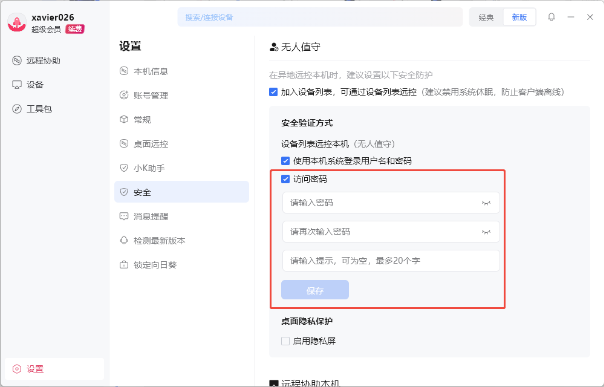Click the search/connect device field
Image resolution: width=604 pixels, height=387 pixels.
pyautogui.click(x=320, y=17)
